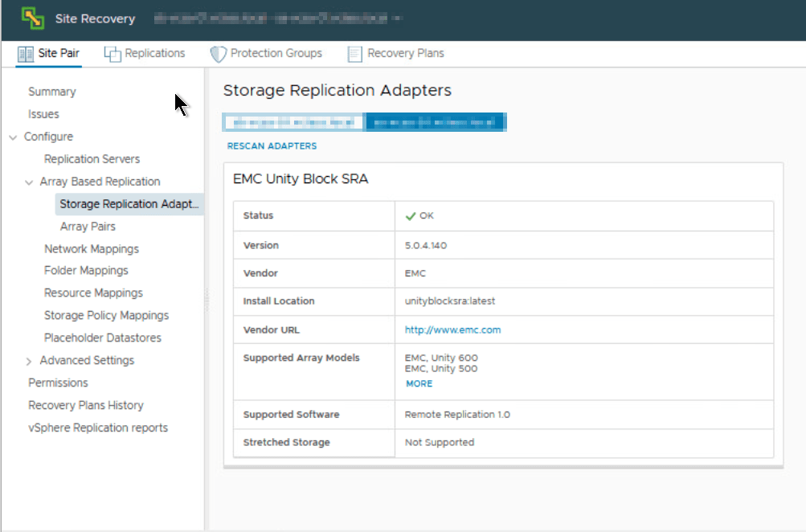The height and width of the screenshot is (532, 806).
Task: Click the Site Pair tab icon
Action: point(25,54)
